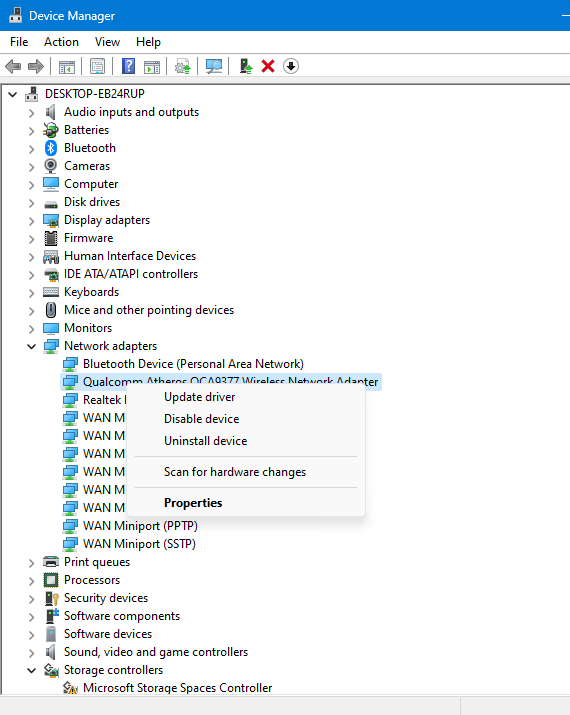Click the Processors category icon
The width and height of the screenshot is (570, 715).
click(51, 580)
